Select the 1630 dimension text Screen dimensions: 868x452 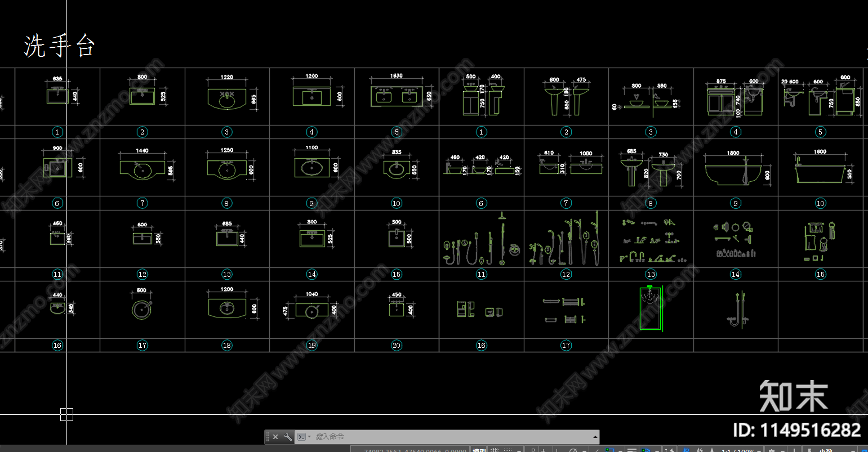click(397, 75)
